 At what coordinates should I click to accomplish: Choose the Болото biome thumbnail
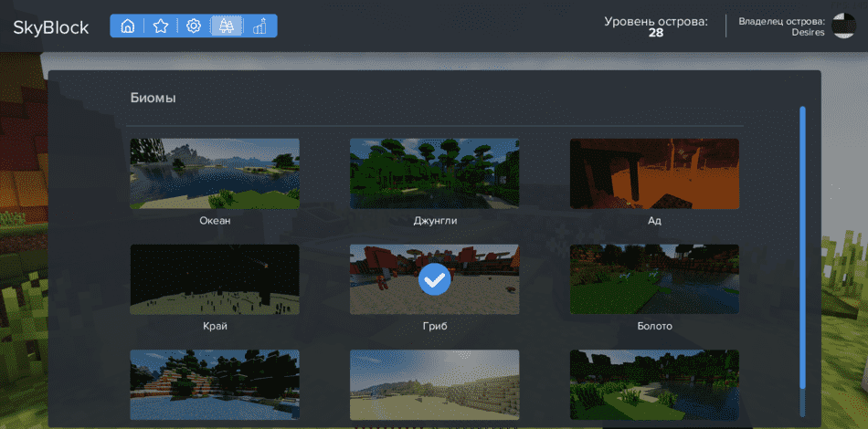[x=654, y=279]
